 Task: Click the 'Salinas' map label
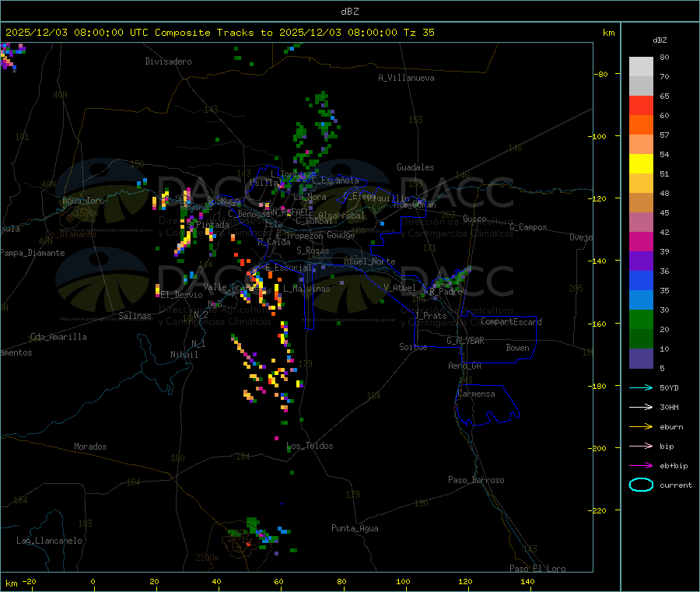click(x=135, y=316)
